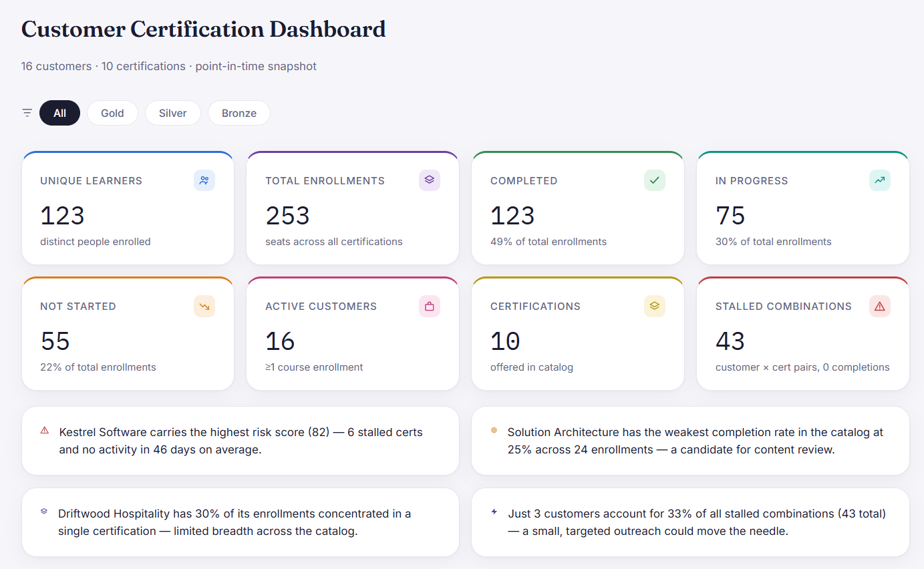Viewport: 924px width, 569px height.
Task: Click the Completed checkmark icon
Action: [x=655, y=180]
